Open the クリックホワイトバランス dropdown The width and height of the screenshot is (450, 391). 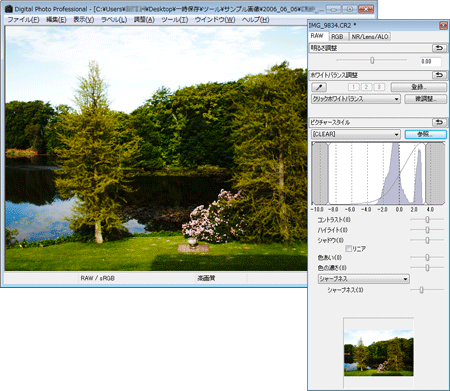(x=356, y=99)
